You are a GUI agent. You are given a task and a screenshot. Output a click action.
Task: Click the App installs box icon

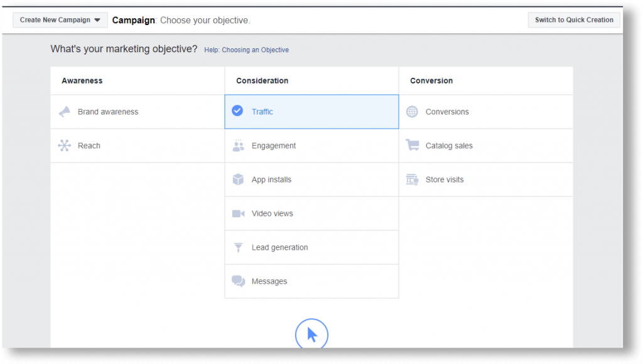point(238,179)
